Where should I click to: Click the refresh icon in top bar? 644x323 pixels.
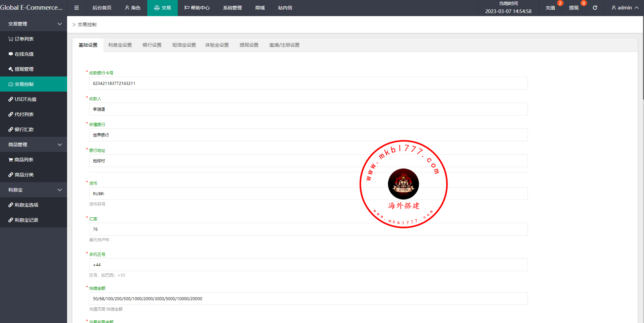[595, 8]
